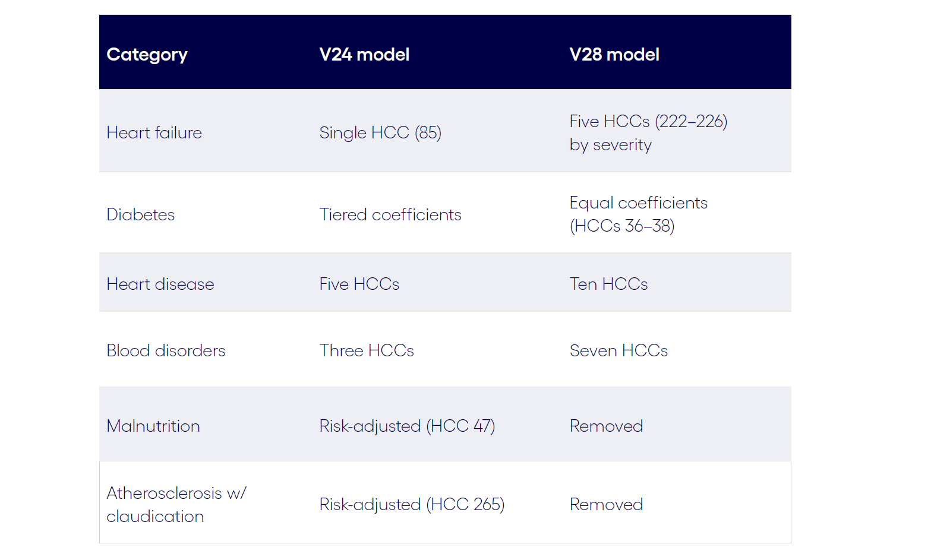Select the Heart failure row label
This screenshot has height=560, width=931.
(x=154, y=132)
